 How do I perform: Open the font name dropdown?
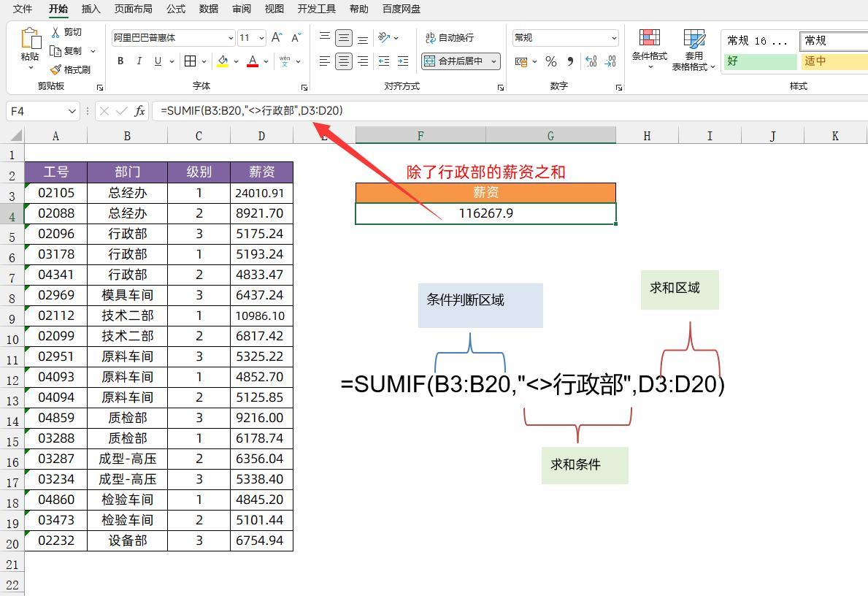[231, 38]
